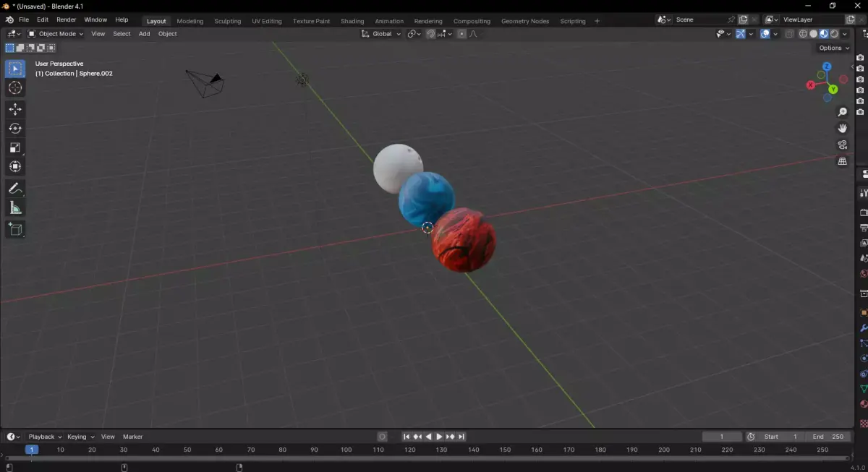Click the End frame field 250
868x472 pixels.
tap(829, 437)
